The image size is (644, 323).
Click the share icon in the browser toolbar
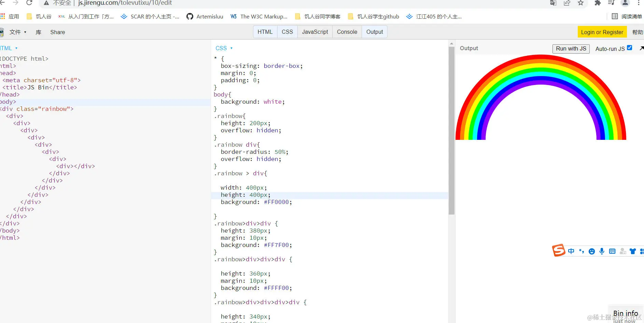[x=567, y=3]
